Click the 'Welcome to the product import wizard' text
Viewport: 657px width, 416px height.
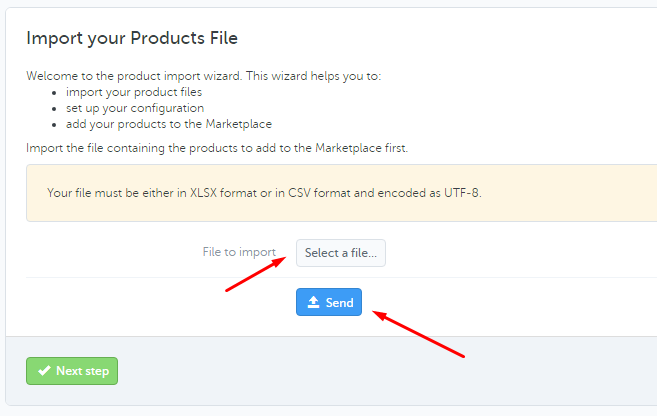204,76
